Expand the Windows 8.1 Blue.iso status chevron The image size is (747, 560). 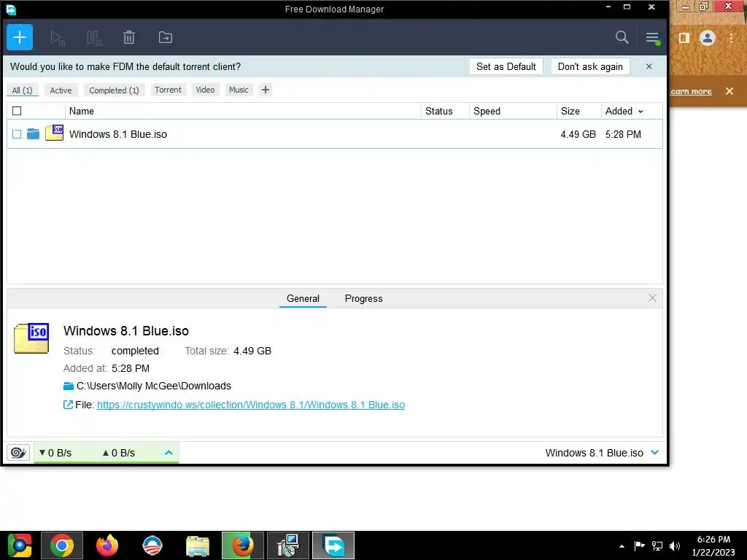point(654,452)
